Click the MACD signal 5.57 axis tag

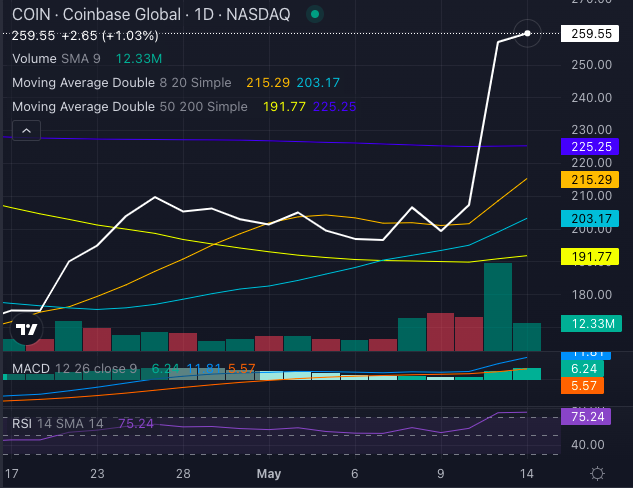(583, 386)
